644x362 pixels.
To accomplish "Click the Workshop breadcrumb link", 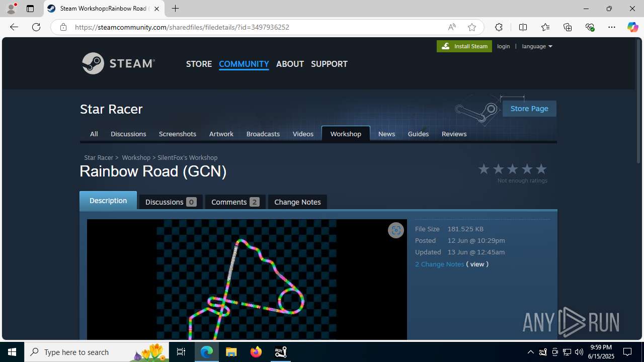I will click(x=136, y=157).
